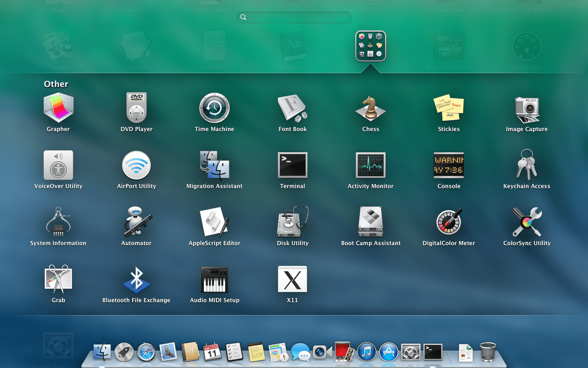Image resolution: width=588 pixels, height=368 pixels.
Task: Open Mail from the Dock
Action: pos(168,352)
